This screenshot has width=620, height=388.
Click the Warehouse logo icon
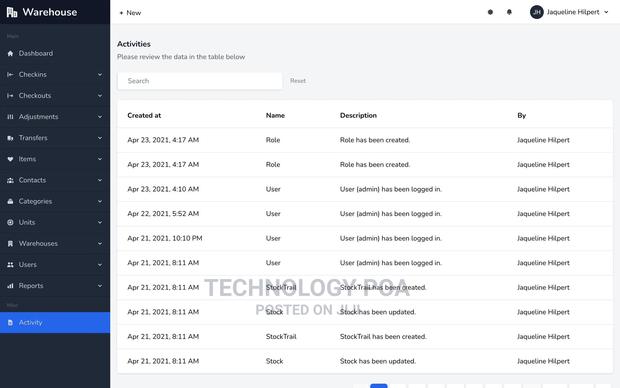(x=12, y=12)
